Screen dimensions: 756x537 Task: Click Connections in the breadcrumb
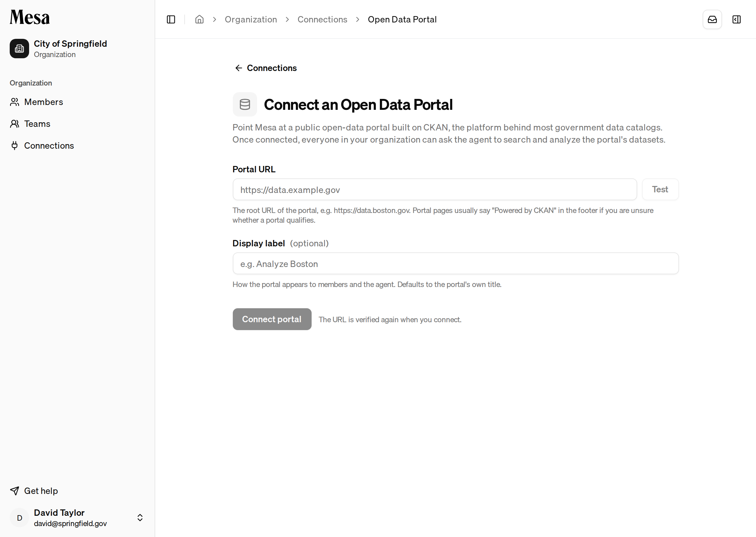322,19
